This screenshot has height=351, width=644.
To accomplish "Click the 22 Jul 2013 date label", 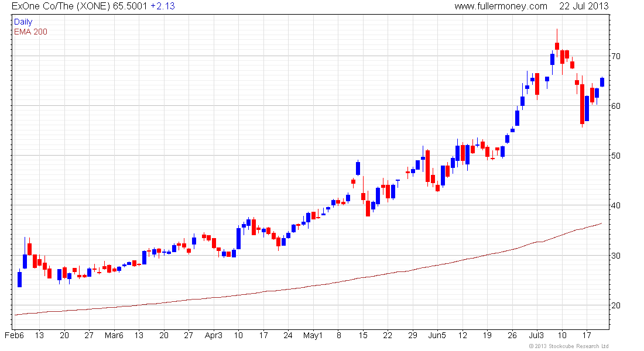I will [584, 6].
